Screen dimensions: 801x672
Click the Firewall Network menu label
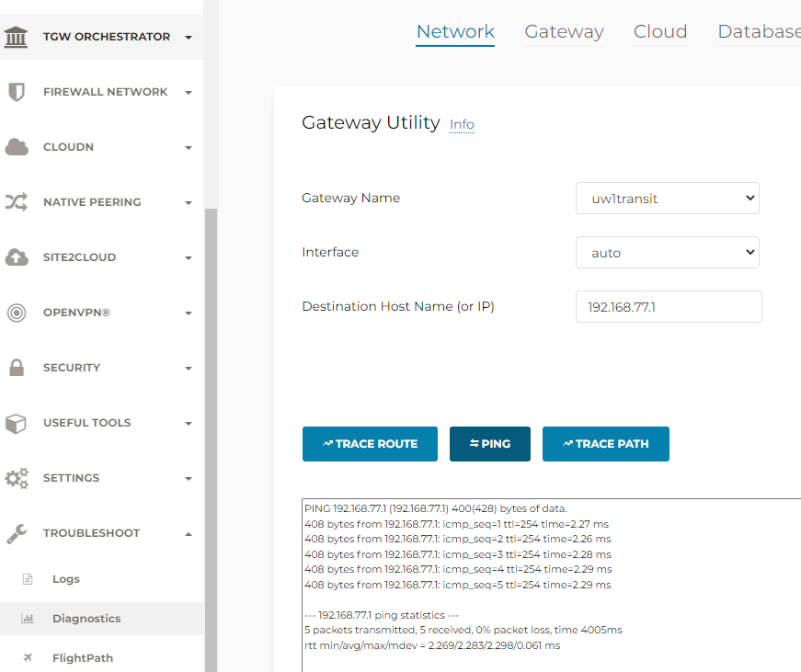pyautogui.click(x=105, y=92)
